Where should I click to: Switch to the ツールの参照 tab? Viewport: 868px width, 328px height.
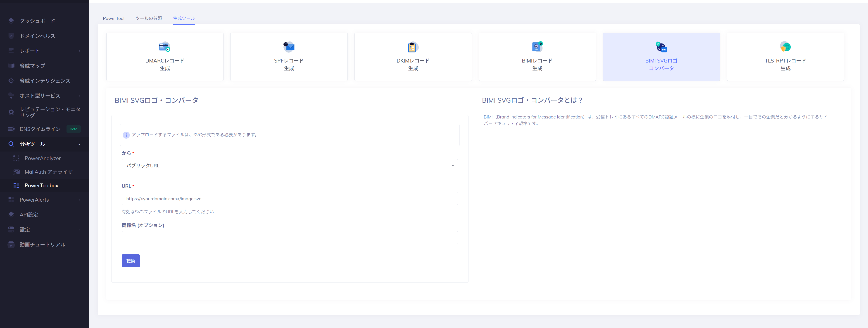point(149,18)
